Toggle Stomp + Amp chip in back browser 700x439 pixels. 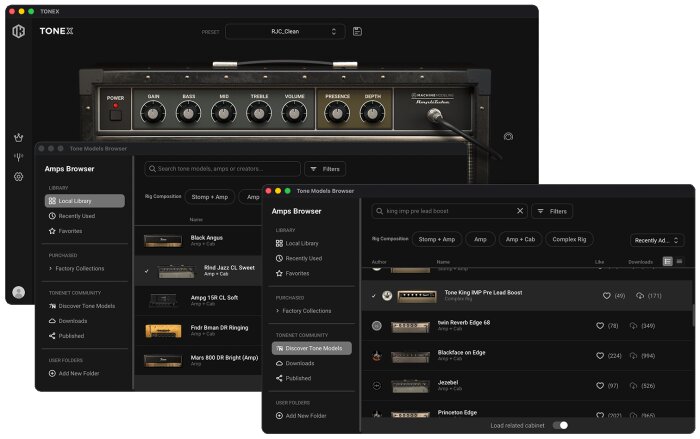pyautogui.click(x=209, y=197)
